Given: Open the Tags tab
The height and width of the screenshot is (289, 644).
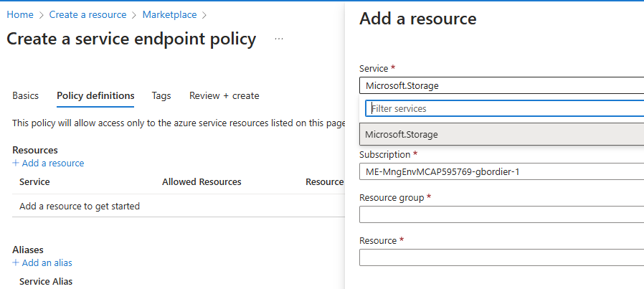Looking at the screenshot, I should click(161, 95).
